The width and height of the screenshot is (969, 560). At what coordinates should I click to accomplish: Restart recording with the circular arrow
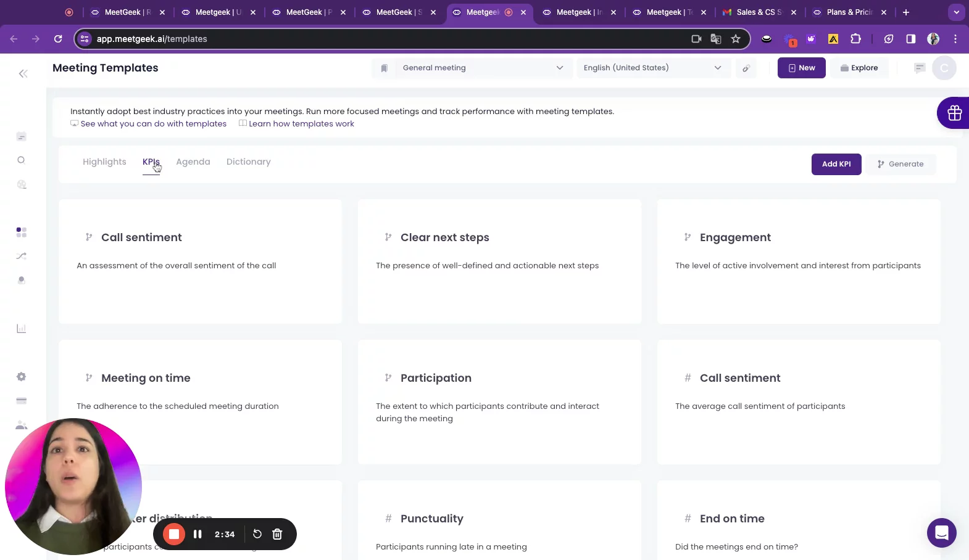(257, 534)
